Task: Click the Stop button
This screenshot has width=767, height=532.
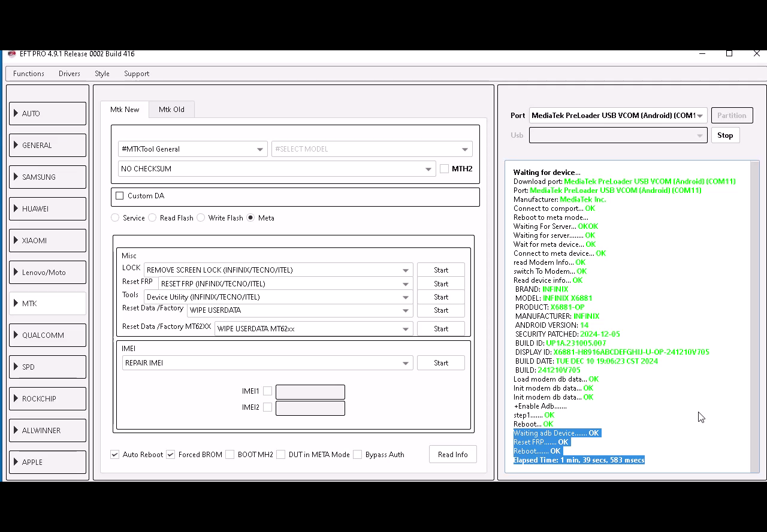Action: coord(725,135)
